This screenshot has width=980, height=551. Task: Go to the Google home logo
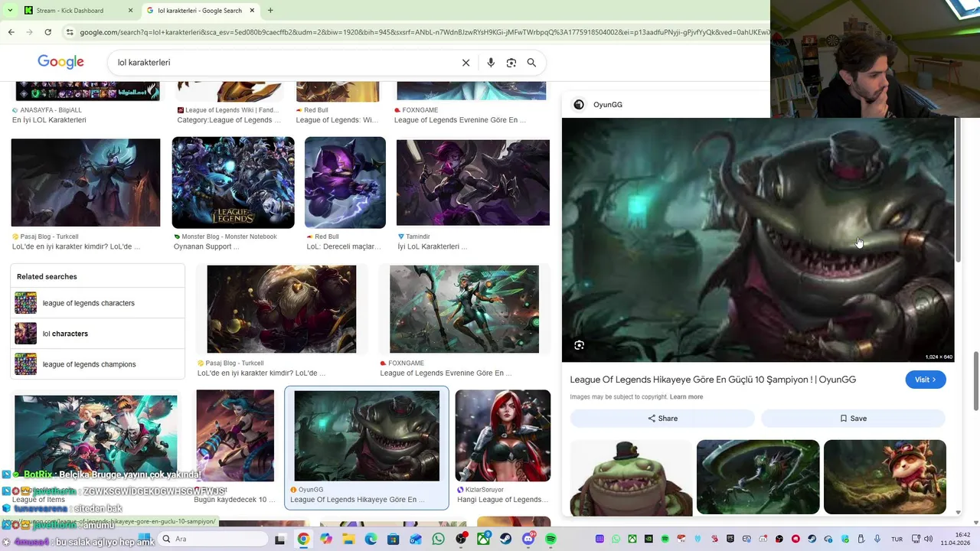60,62
